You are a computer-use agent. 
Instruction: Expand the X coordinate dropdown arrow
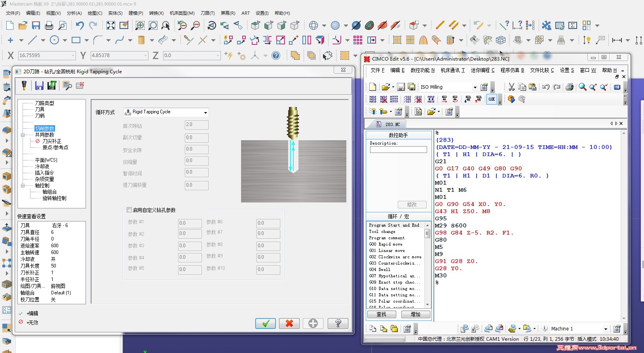[x=73, y=55]
